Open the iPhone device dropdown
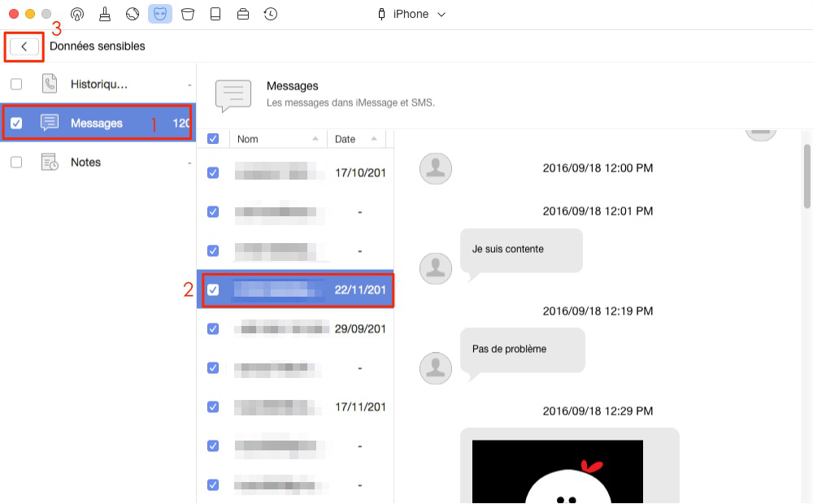The image size is (813, 504). click(411, 14)
